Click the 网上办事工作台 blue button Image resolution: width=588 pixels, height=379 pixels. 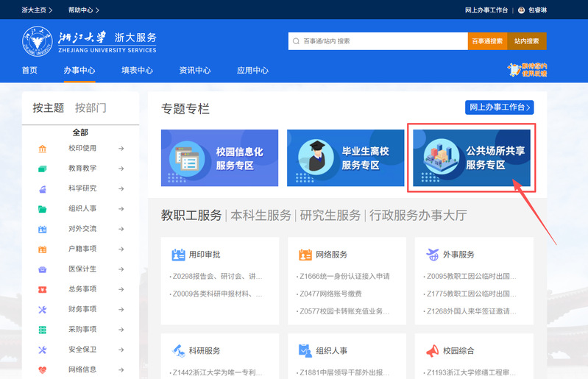coord(499,108)
